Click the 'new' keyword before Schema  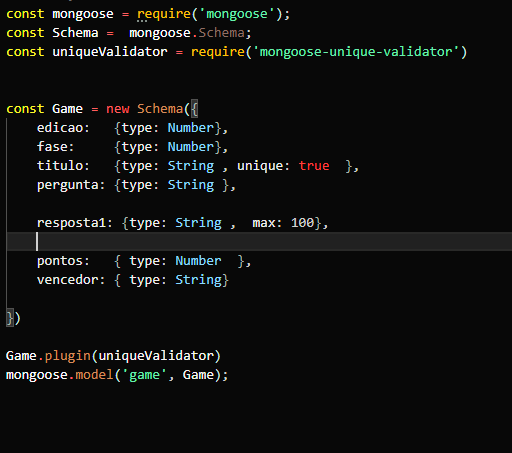117,109
